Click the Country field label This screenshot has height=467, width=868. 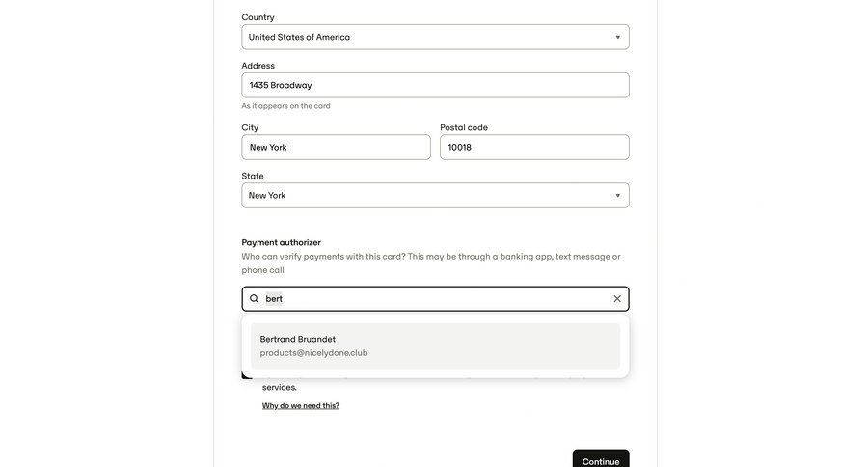(258, 17)
